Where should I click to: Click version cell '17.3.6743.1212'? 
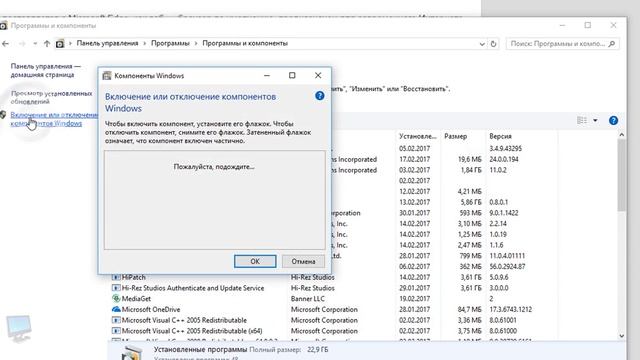510,309
